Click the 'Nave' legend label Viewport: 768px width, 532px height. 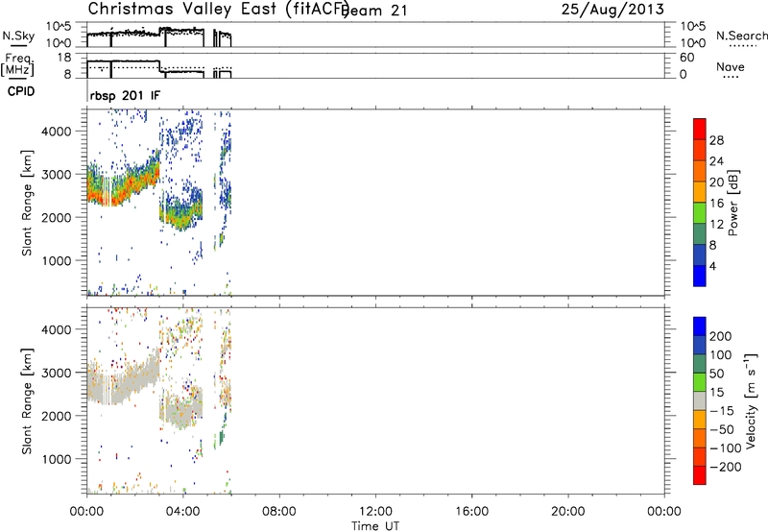731,66
